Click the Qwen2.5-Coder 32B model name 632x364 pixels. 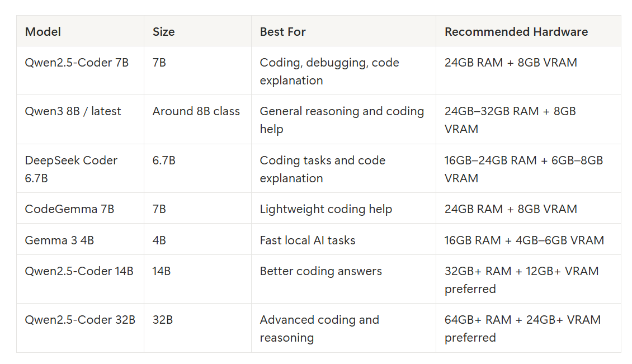tap(80, 320)
